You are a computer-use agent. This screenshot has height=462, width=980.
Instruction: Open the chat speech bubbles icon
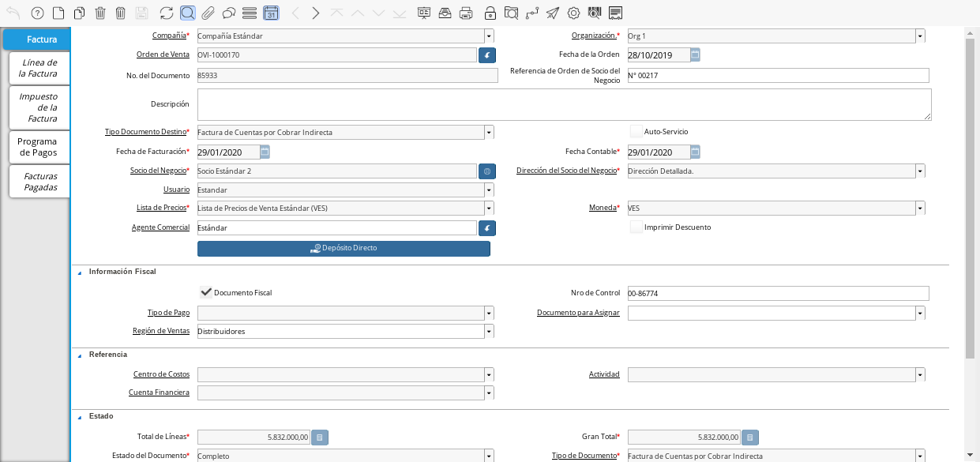point(228,13)
